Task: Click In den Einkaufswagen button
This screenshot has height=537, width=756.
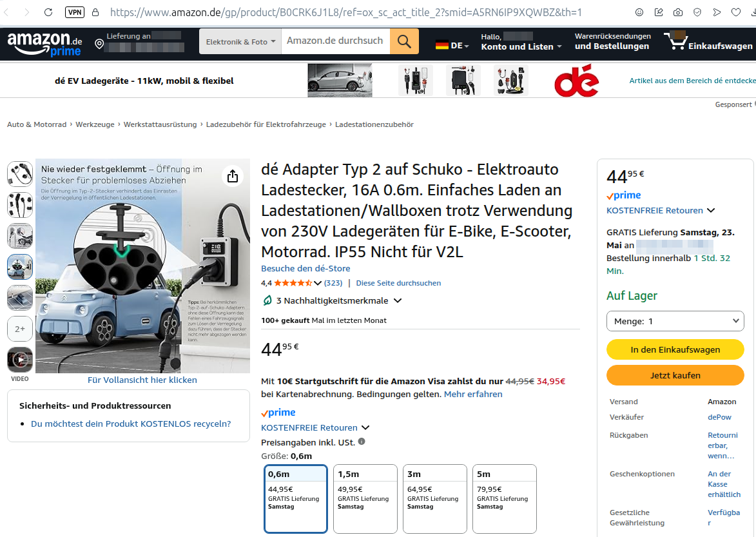Action: click(x=675, y=349)
